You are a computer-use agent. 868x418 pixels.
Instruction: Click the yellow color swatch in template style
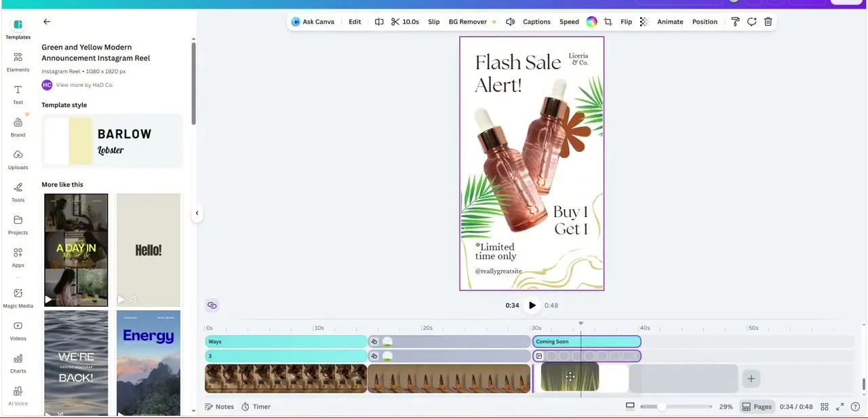coord(81,141)
